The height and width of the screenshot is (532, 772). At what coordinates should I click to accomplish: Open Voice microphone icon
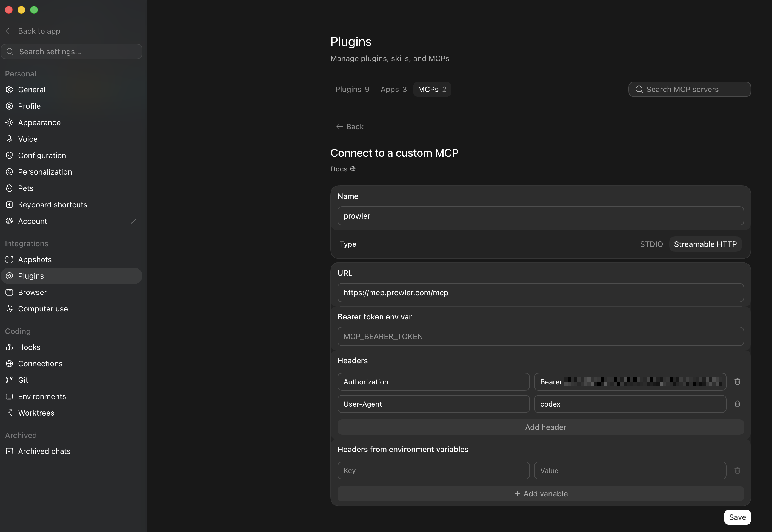[9, 139]
